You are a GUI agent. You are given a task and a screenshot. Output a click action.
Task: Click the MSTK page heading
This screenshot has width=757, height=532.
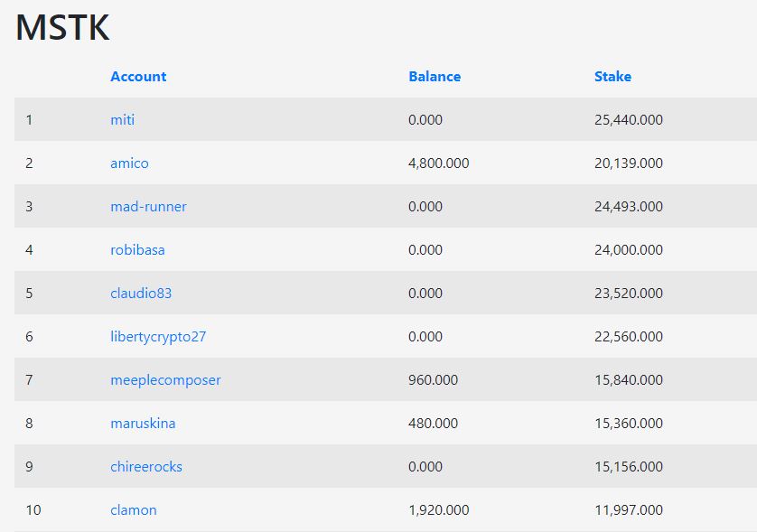click(62, 27)
